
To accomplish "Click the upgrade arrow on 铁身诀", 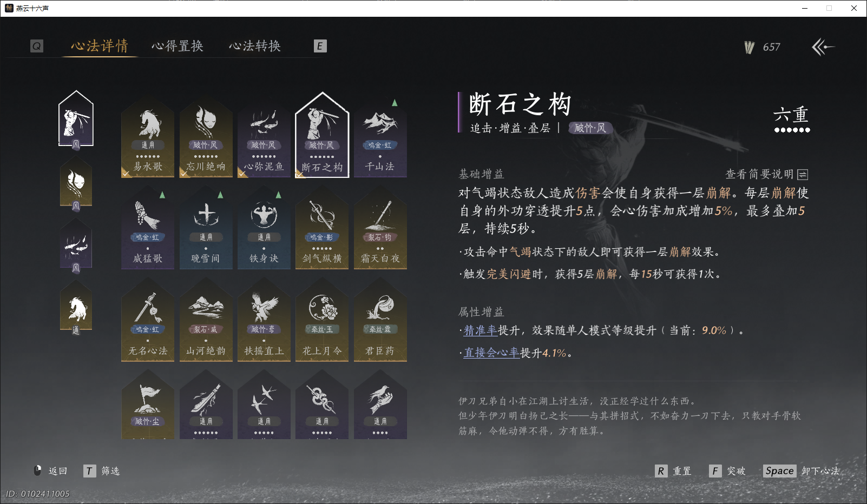I will pos(278,195).
